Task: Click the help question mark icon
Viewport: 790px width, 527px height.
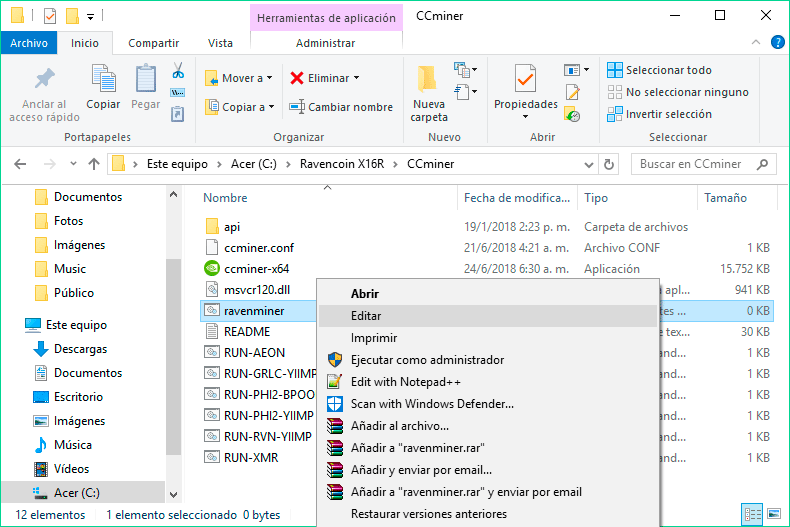Action: tap(777, 42)
